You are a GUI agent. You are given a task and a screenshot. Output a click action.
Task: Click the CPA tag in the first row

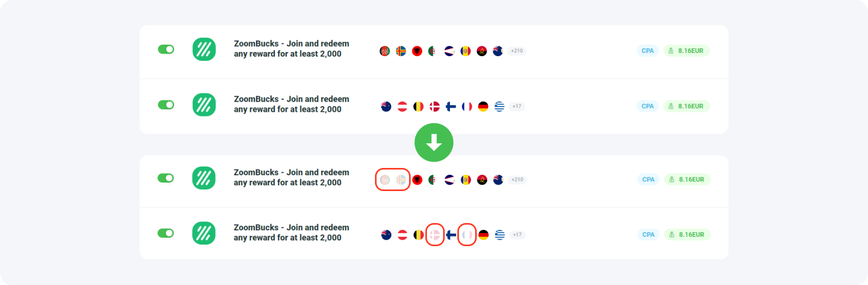tap(648, 51)
